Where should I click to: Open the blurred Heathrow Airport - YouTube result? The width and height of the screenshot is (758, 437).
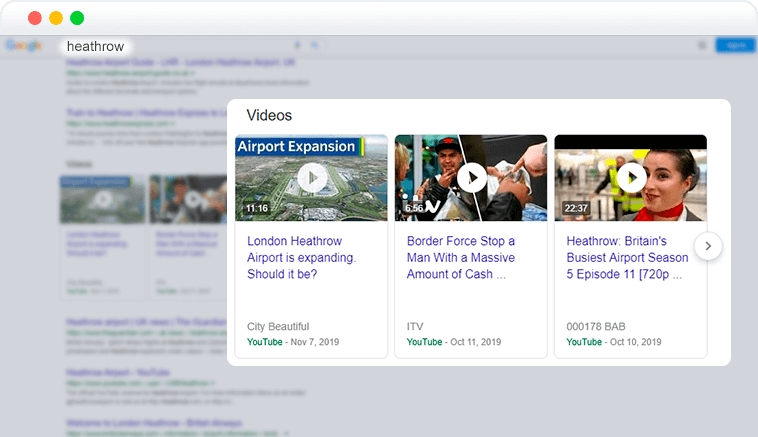117,373
